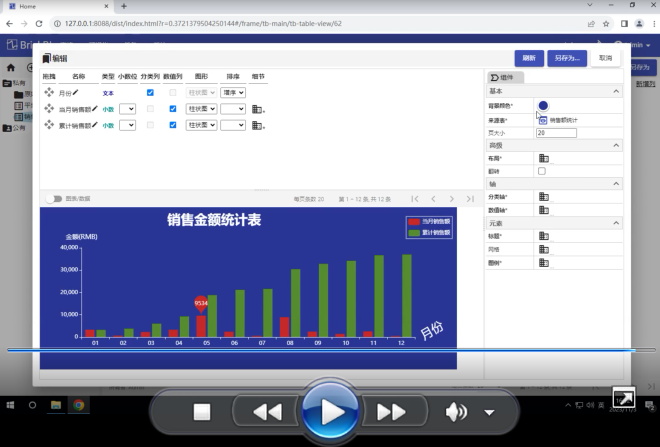The width and height of the screenshot is (660, 447).
Task: Open the 图形 chart type dropdown for 当月销售额
Action: 201,109
